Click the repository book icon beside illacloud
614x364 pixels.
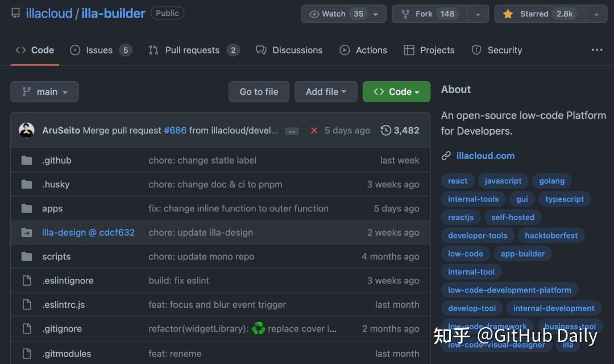click(15, 12)
